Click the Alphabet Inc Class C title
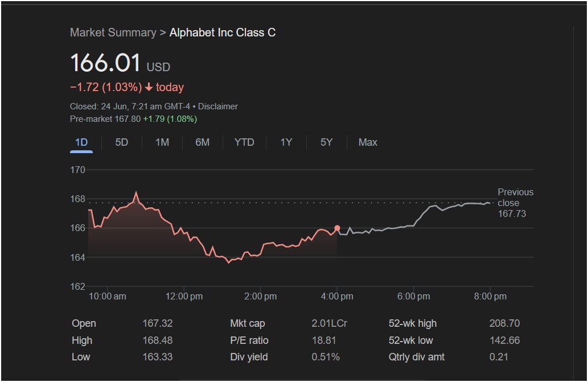 223,32
